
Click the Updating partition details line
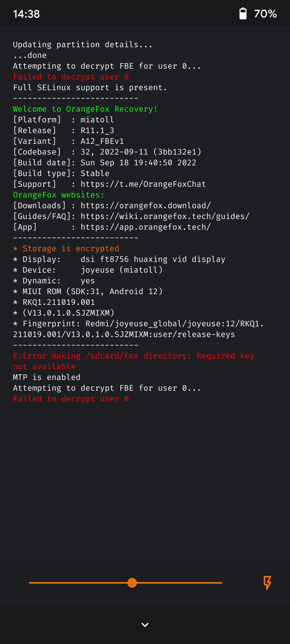point(83,45)
